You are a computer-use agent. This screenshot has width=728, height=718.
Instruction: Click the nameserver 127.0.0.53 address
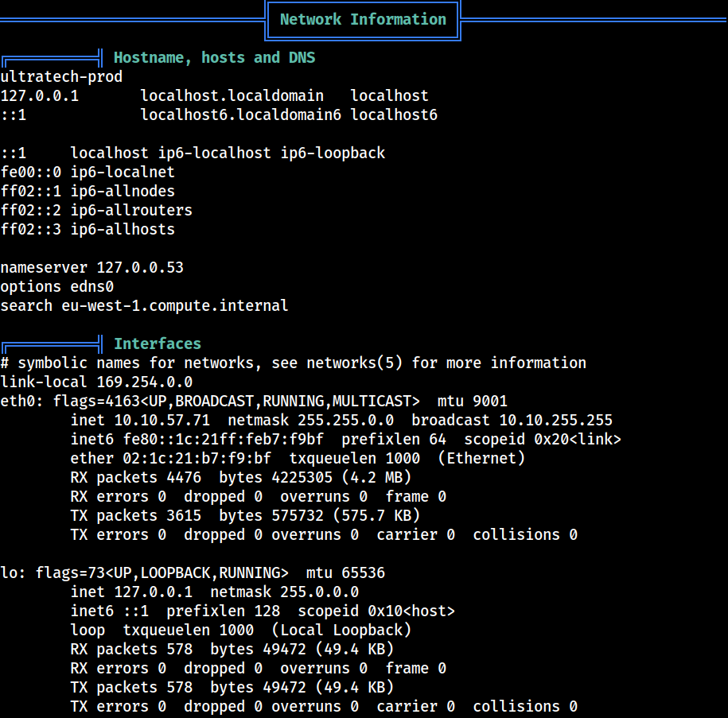click(140, 267)
